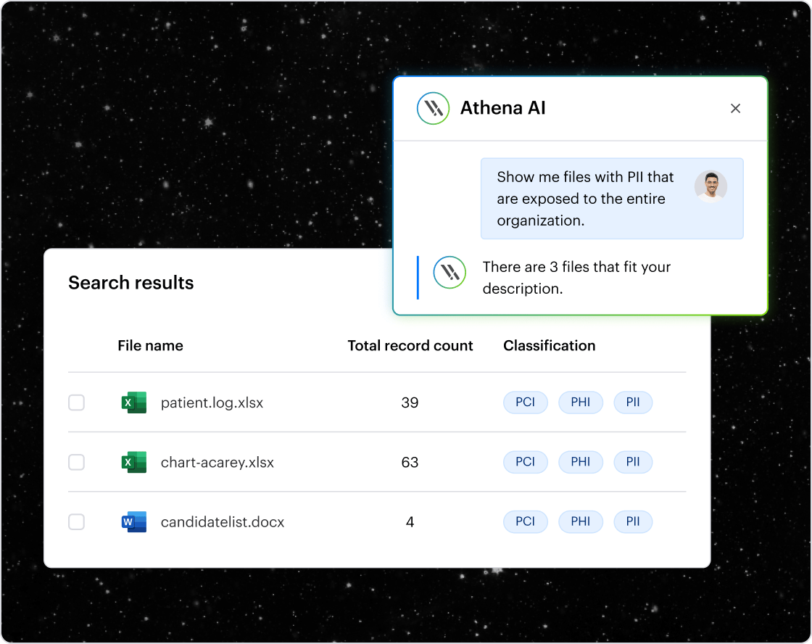Click the user profile avatar in chat
Screen dimensions: 812x644
click(x=712, y=186)
